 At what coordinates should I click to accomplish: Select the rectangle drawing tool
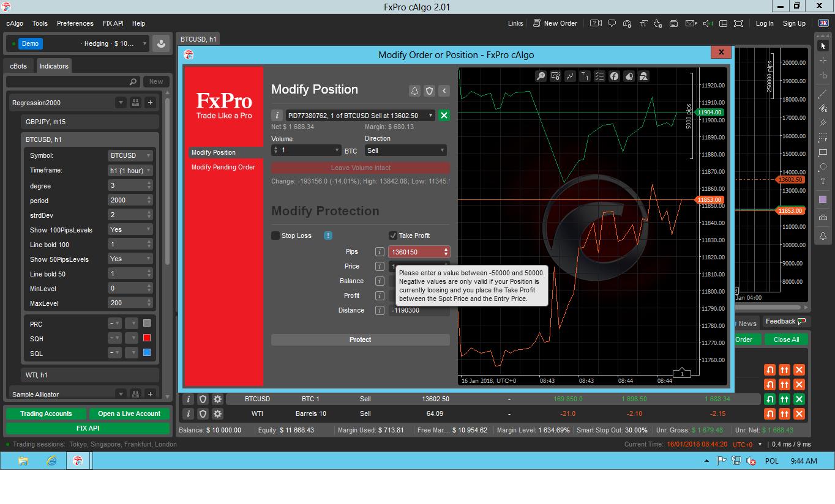[x=823, y=152]
